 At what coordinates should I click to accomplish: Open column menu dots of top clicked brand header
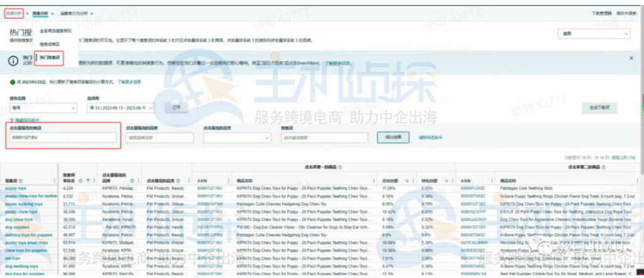coord(138,181)
